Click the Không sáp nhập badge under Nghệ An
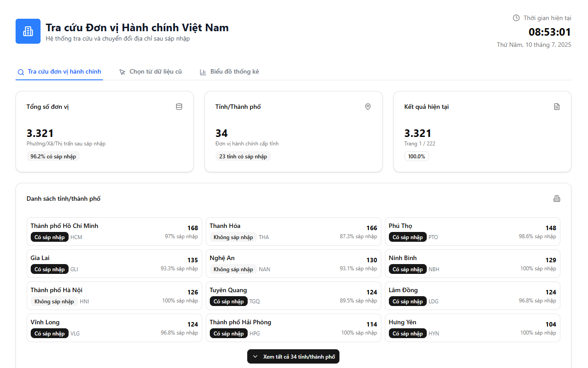Viewport: 588px width, 368px height. tap(233, 269)
